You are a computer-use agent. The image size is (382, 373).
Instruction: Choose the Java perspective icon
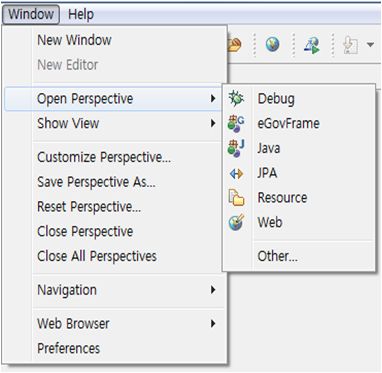point(236,148)
